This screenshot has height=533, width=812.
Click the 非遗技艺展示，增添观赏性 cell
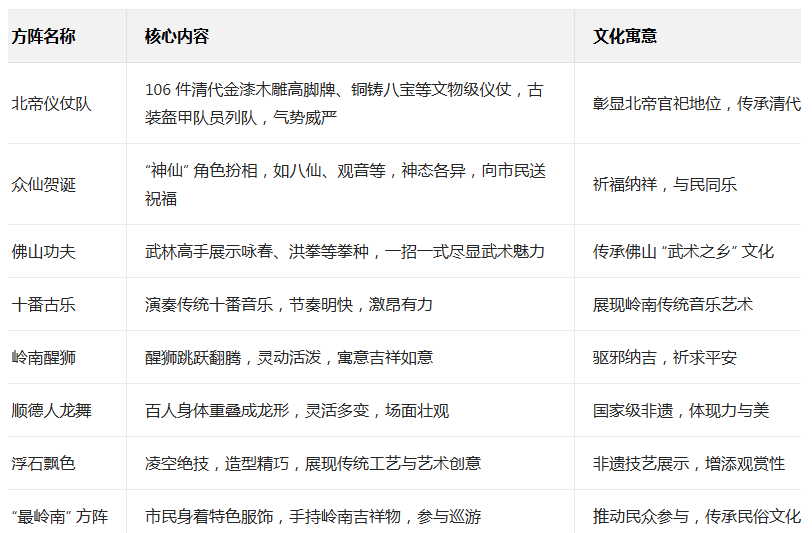click(688, 463)
